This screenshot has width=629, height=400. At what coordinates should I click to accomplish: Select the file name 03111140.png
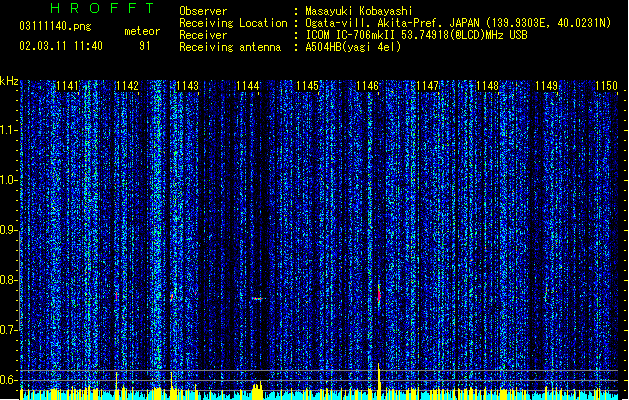(x=55, y=26)
